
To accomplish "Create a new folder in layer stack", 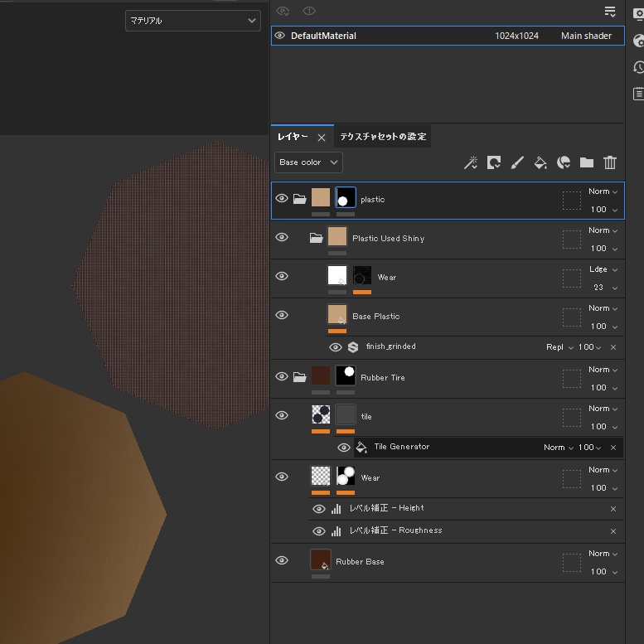I will click(x=587, y=162).
